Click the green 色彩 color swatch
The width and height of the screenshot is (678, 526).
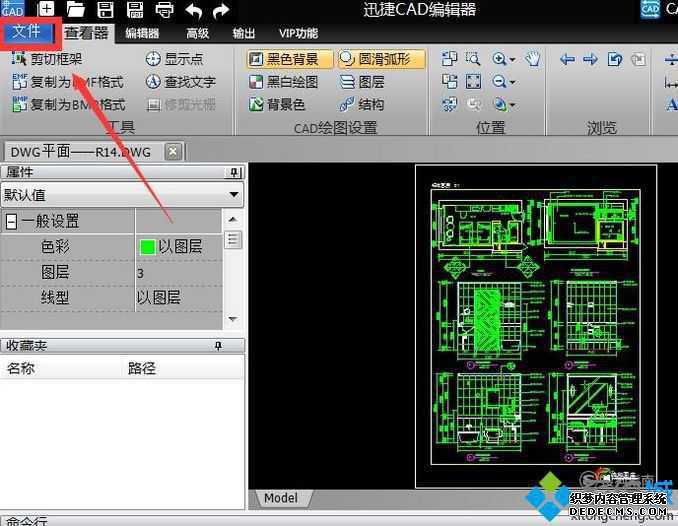(147, 247)
